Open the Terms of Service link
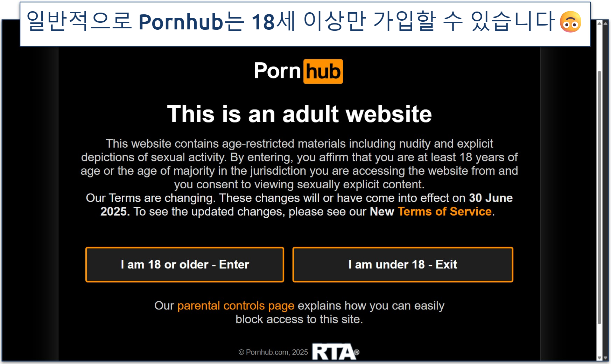This screenshot has height=364, width=611. 445,211
